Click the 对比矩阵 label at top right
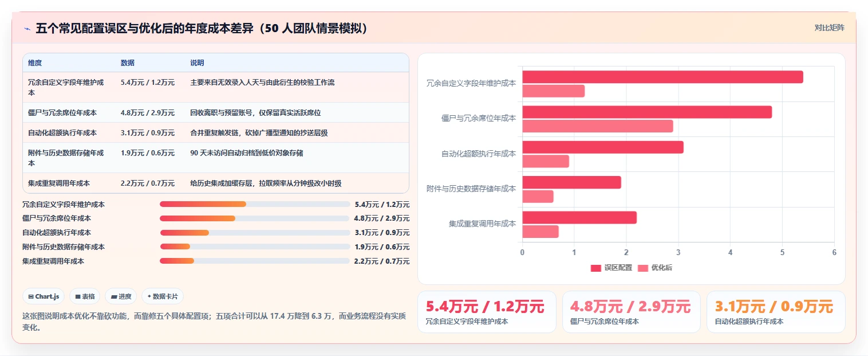This screenshot has width=868, height=356. [x=829, y=28]
